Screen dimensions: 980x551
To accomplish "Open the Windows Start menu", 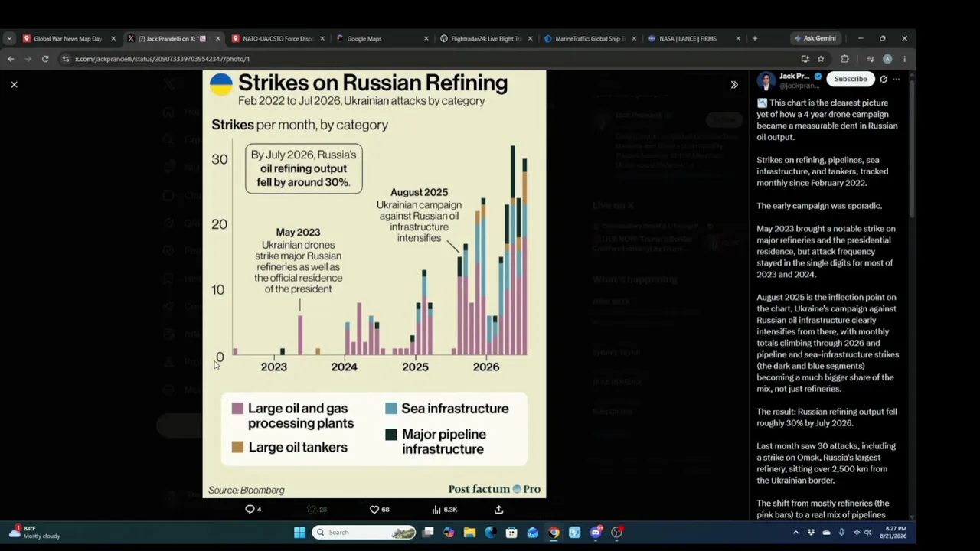I will (x=299, y=533).
